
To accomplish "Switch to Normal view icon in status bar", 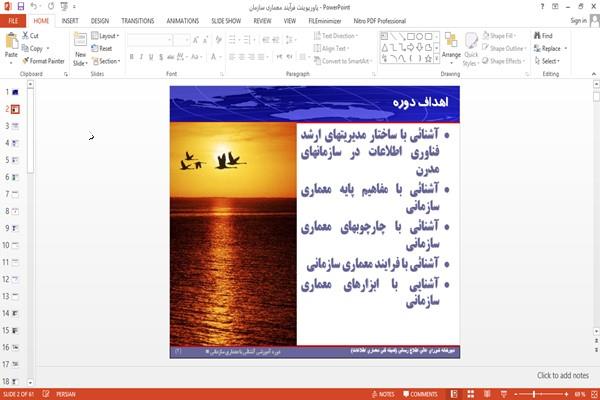I will click(x=454, y=394).
